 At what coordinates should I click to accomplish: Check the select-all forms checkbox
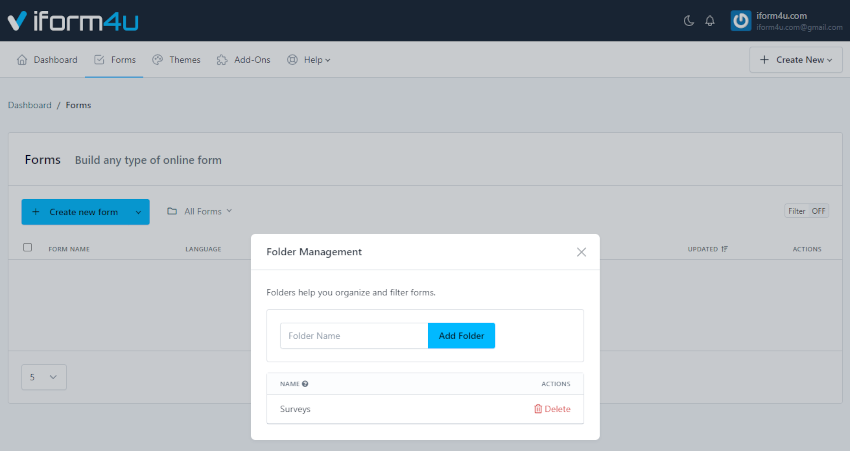coord(28,248)
